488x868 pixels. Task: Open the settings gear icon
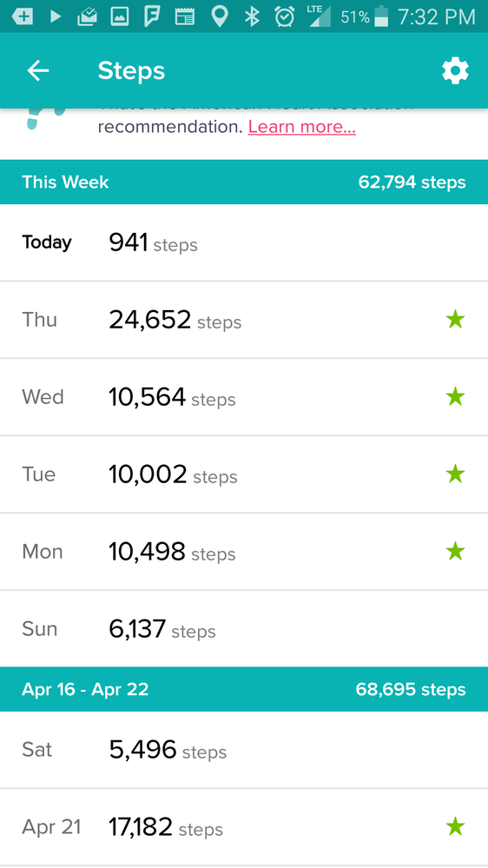(455, 71)
